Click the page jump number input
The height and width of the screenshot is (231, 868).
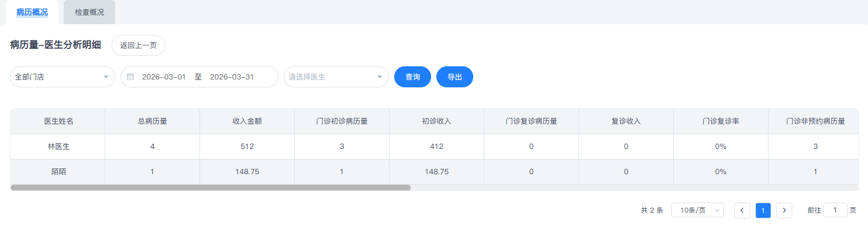(835, 210)
